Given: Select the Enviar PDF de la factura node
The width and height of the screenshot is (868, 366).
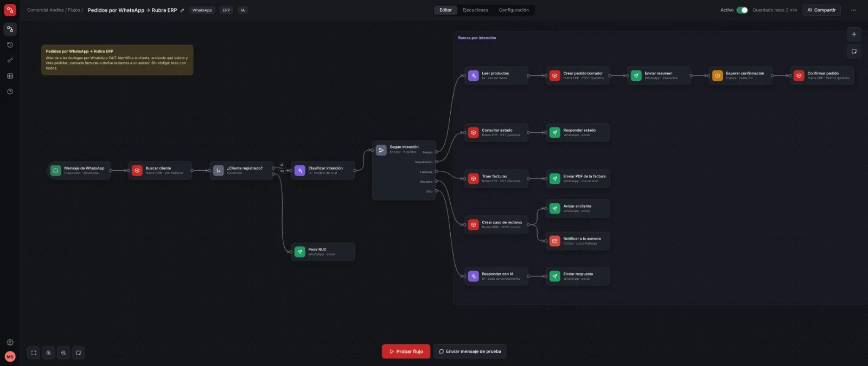Looking at the screenshot, I should [x=578, y=178].
